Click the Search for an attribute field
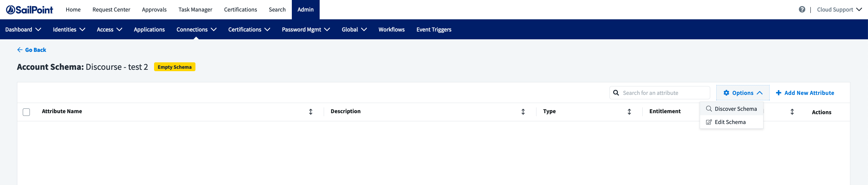868x185 pixels. [664, 93]
